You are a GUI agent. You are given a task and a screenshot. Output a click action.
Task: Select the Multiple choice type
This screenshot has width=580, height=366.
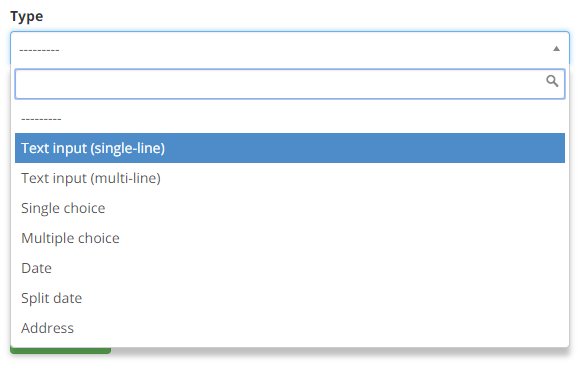coord(290,238)
